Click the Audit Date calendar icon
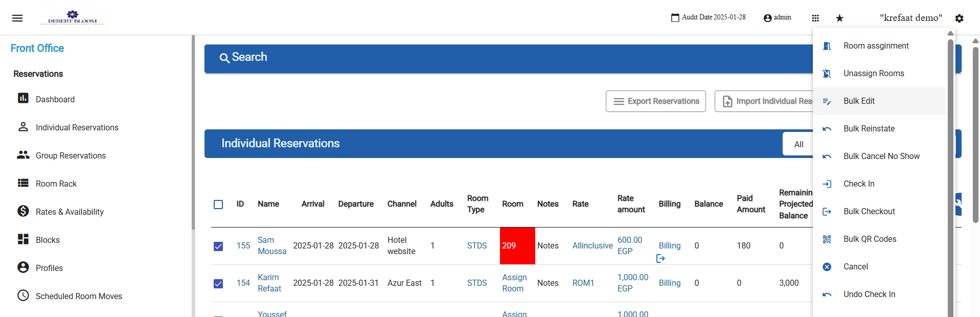The height and width of the screenshot is (317, 980). (675, 17)
